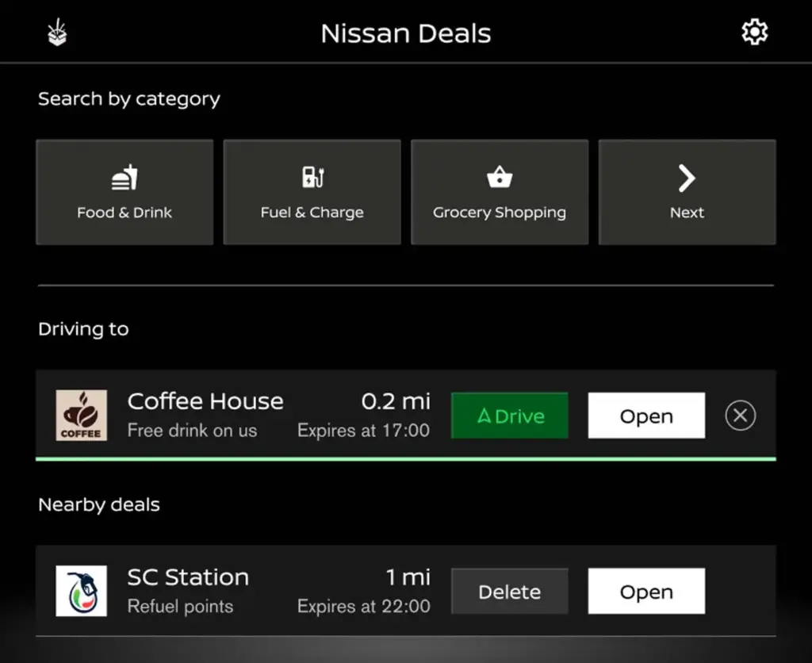
Task: Dismiss the Coffee House deal
Action: (x=740, y=415)
